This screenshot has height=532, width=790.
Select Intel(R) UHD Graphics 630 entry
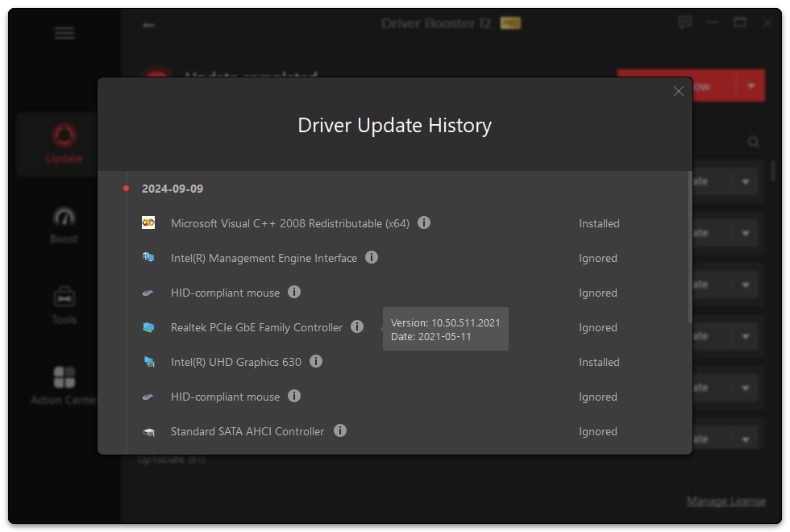point(235,362)
